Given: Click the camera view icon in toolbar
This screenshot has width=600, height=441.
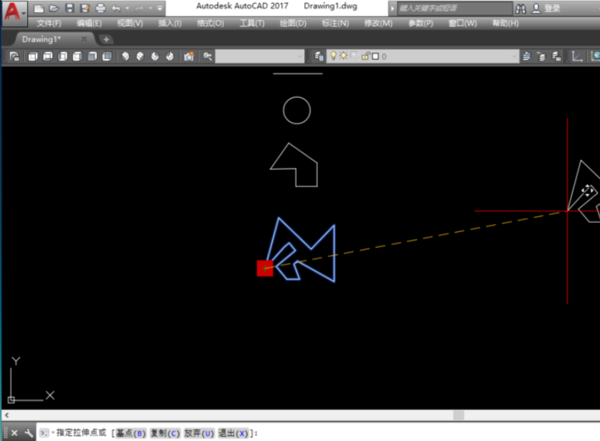Looking at the screenshot, I should click(188, 57).
